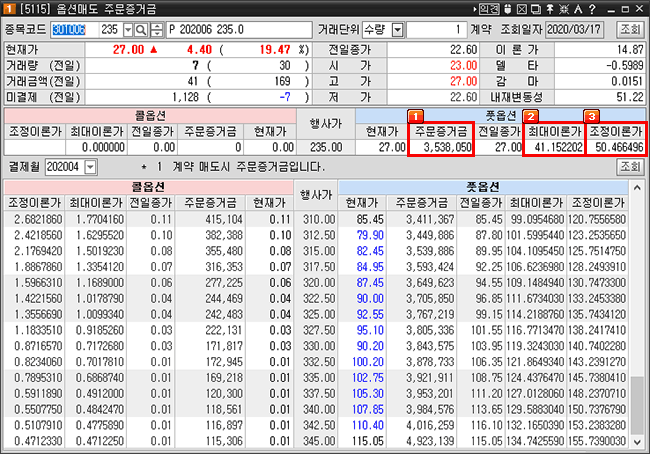
Task: Click call 조정이론가 0.5911890 in 337.50 row
Action: [x=38, y=393]
